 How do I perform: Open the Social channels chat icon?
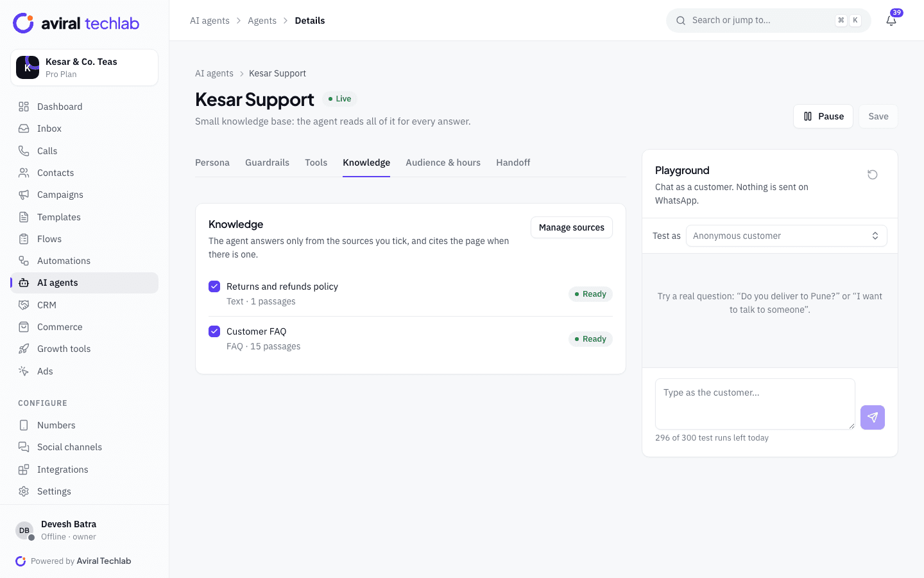pos(24,447)
